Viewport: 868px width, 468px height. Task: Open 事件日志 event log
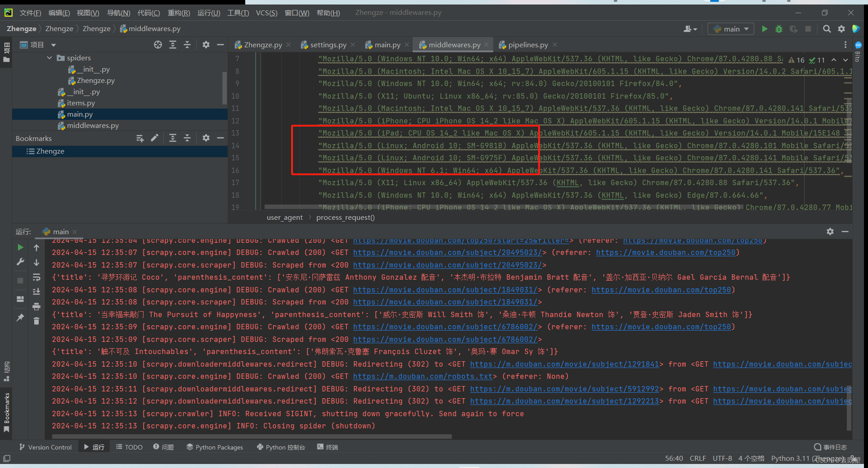(831, 447)
